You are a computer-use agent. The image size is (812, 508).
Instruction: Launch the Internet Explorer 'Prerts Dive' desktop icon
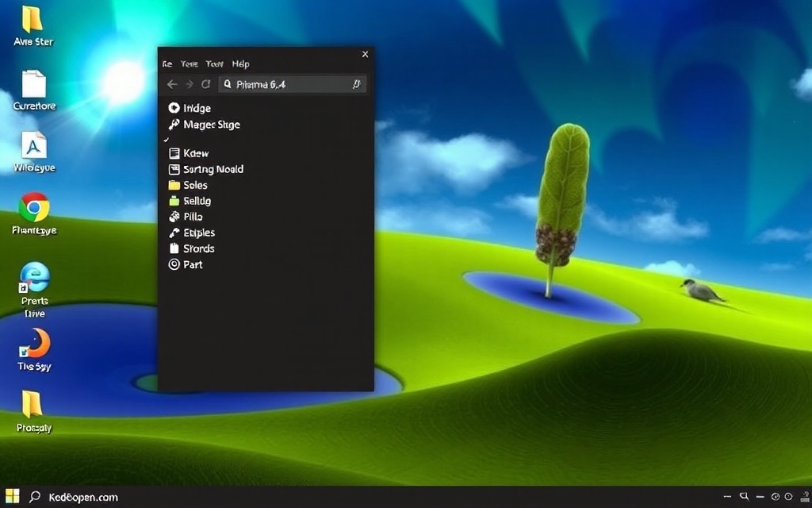(34, 277)
